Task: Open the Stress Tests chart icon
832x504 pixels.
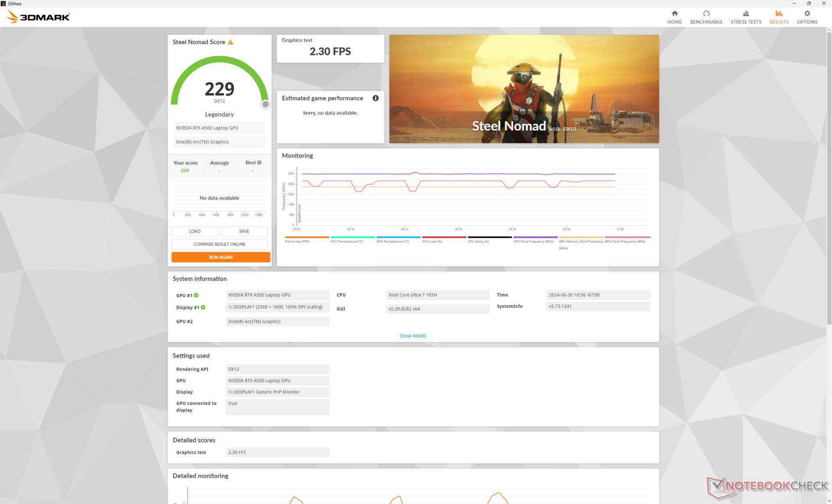Action: tap(745, 13)
